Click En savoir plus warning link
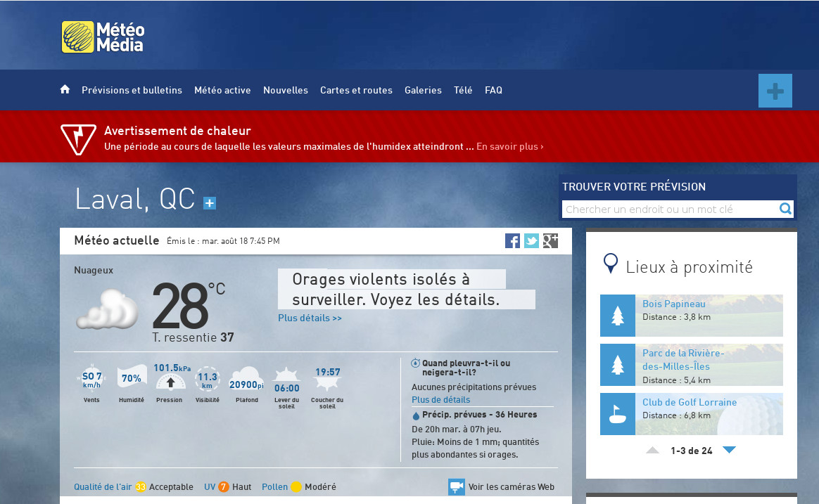Viewport: 819px width, 504px height. 510,147
